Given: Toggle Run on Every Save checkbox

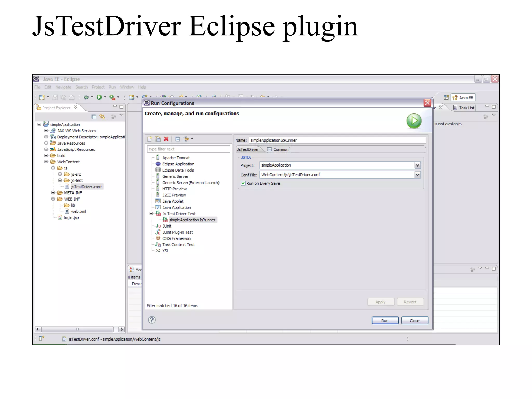Looking at the screenshot, I should (x=243, y=183).
